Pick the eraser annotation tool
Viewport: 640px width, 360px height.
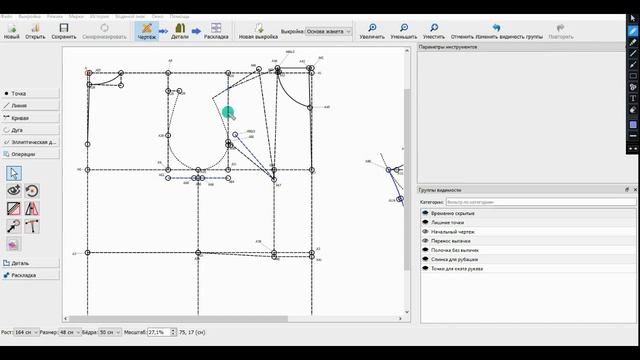pos(633,110)
